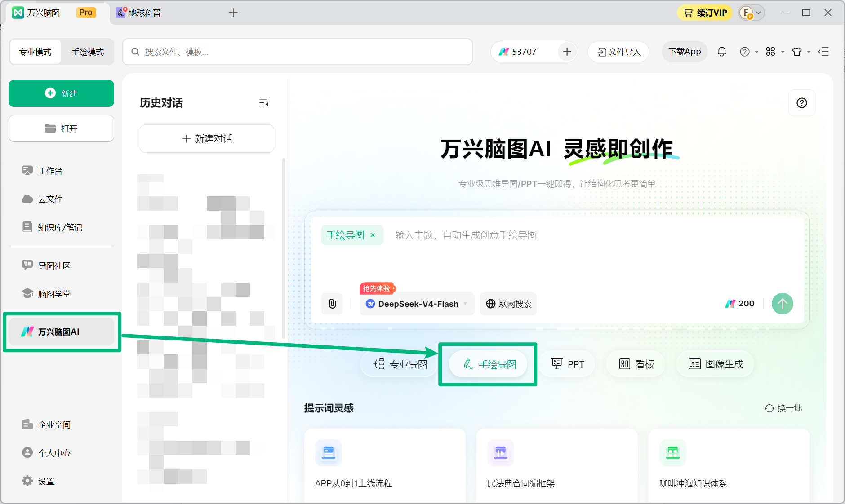Open the 咖啡冲泡知识体系 prompt card
The image size is (845, 504).
coord(729,466)
